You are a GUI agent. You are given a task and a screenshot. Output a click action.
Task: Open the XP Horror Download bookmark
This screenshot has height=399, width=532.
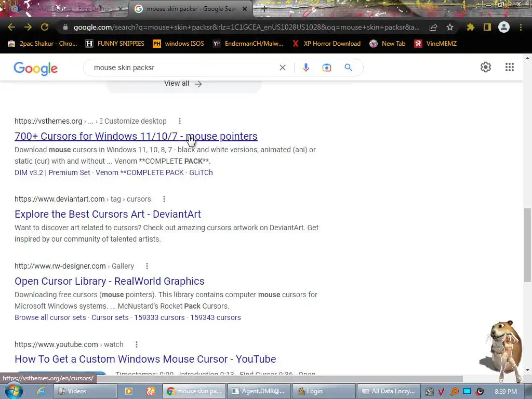tap(326, 44)
